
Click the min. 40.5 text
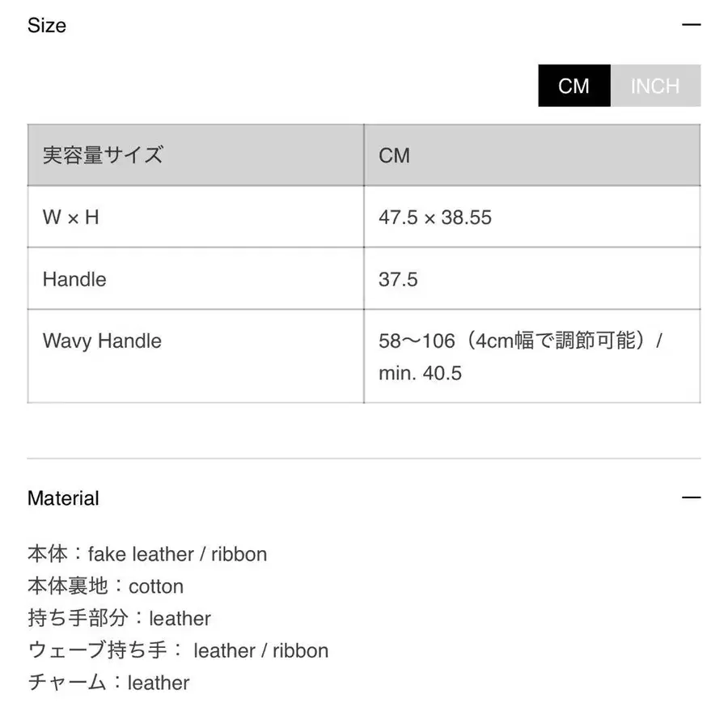pyautogui.click(x=420, y=373)
